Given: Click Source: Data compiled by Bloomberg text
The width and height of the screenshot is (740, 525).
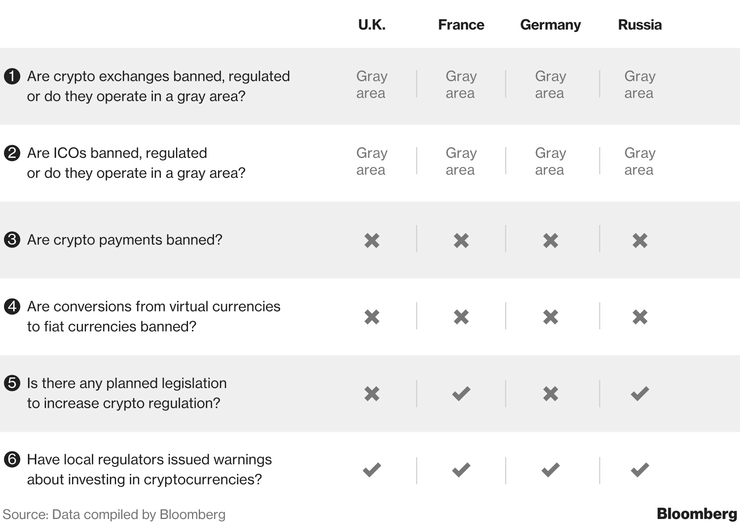Looking at the screenshot, I should point(114,514).
